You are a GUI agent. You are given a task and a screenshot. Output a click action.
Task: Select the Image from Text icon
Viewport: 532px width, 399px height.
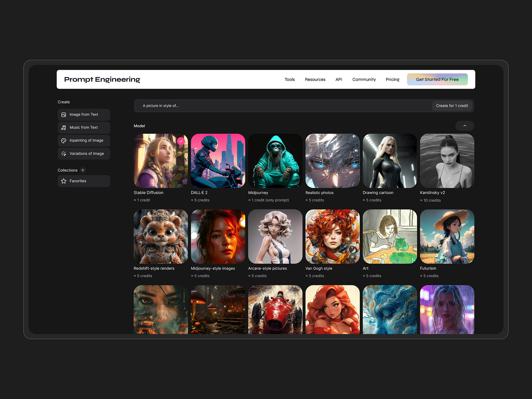64,114
